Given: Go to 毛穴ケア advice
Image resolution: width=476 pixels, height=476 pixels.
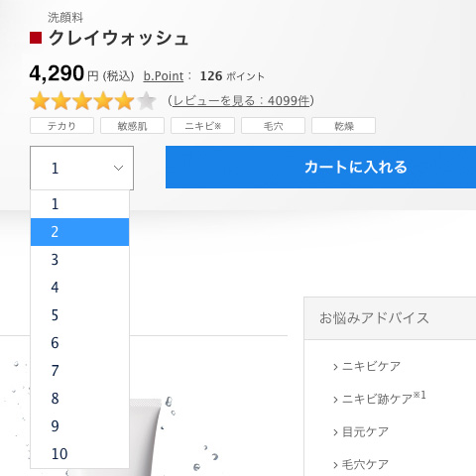Looking at the screenshot, I should point(361,464).
